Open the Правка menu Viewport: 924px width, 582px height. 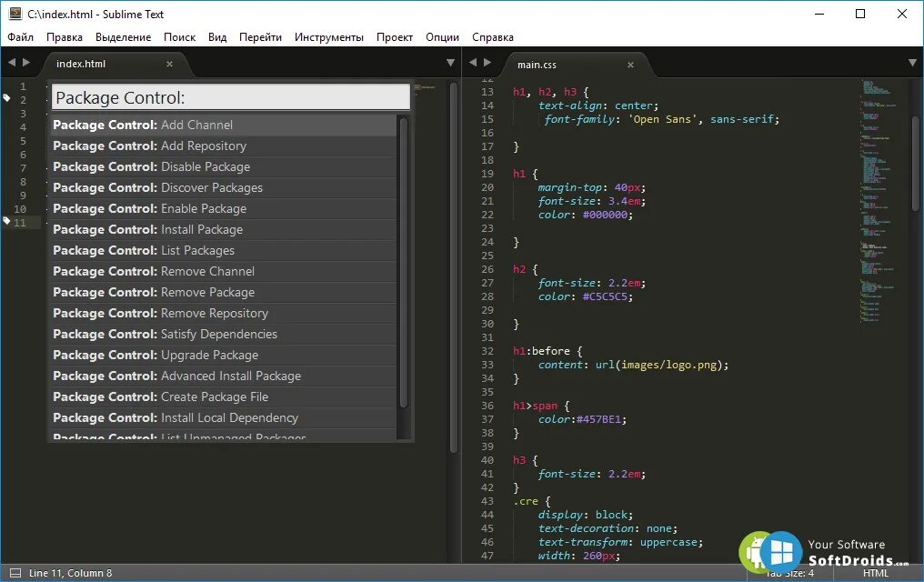(65, 37)
